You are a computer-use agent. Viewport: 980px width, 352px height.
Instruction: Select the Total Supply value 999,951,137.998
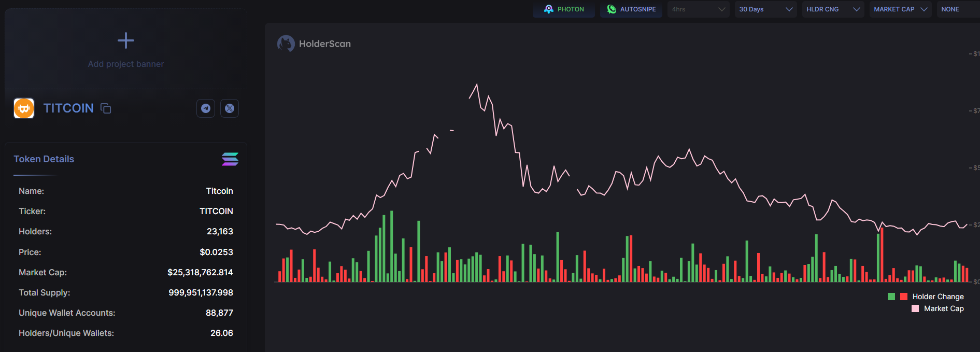[x=201, y=293]
